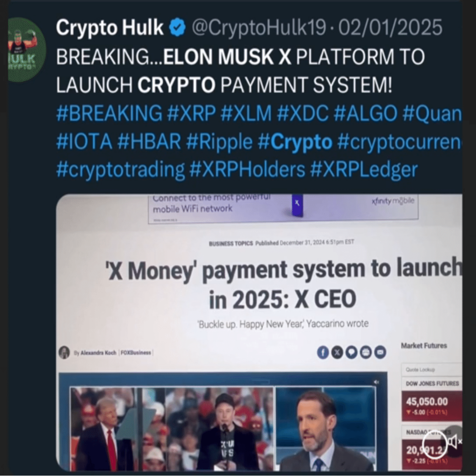The image size is (476, 476).
Task: Open the @CryptoHulk19 handle
Action: [259, 28]
